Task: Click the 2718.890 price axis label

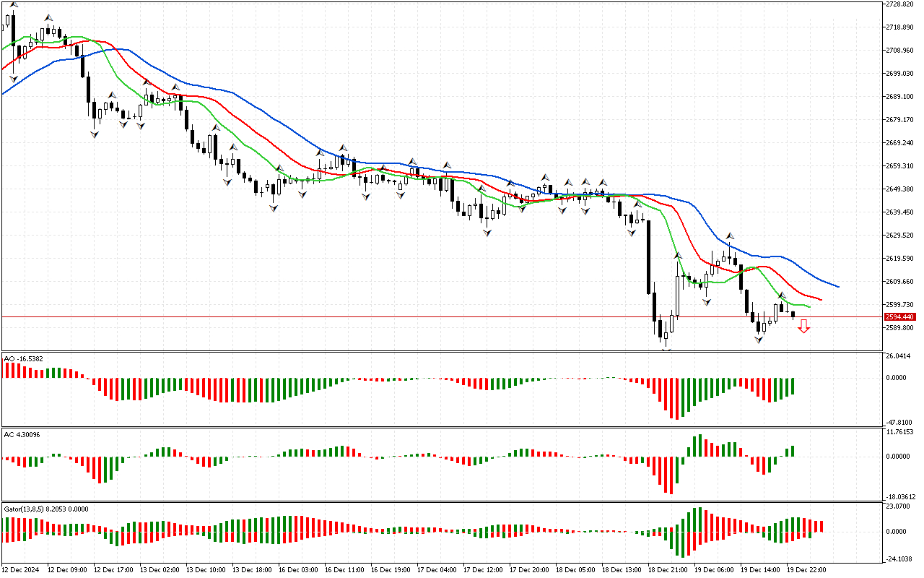Action: tap(901, 27)
